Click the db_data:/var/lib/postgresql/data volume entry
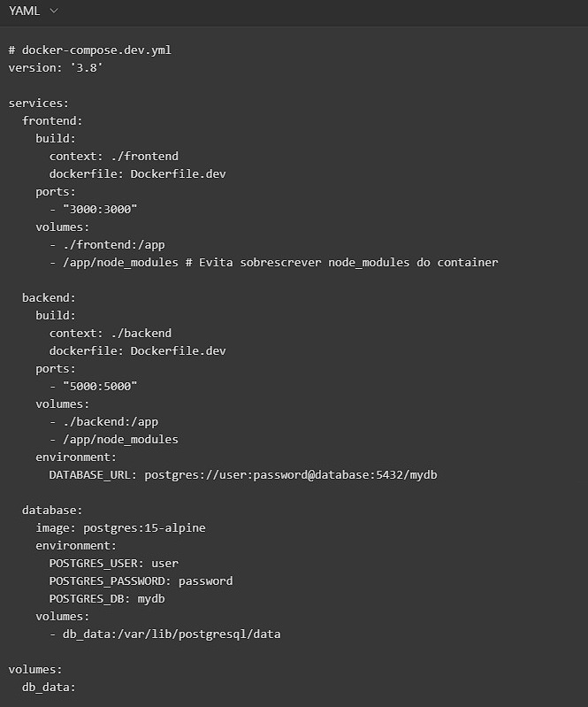588x707 pixels. tap(172, 634)
